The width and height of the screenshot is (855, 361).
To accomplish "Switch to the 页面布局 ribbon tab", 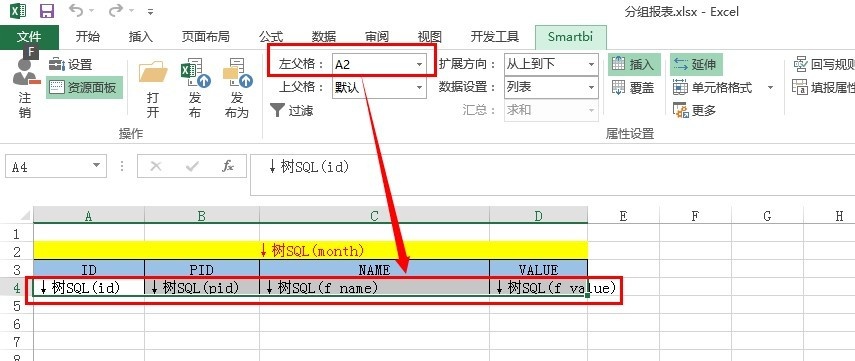I will tap(205, 37).
